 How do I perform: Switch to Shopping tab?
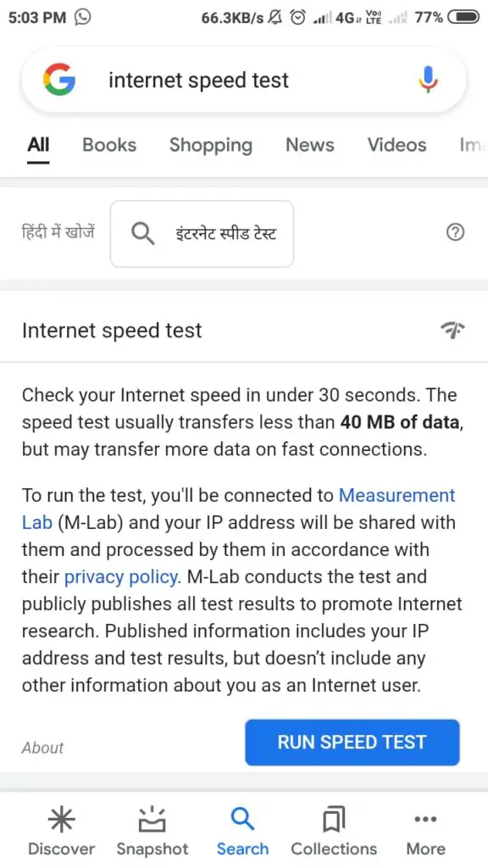pyautogui.click(x=211, y=145)
